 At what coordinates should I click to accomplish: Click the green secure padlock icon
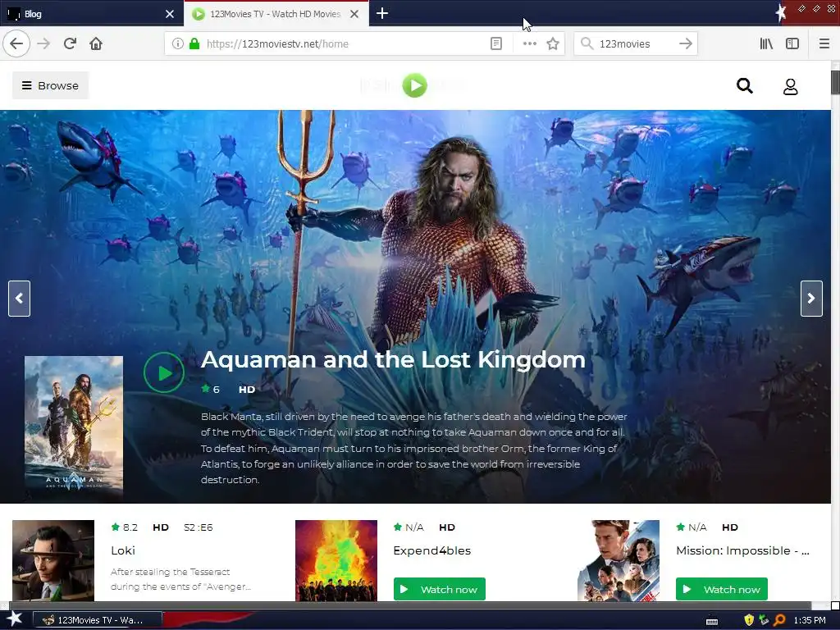click(x=194, y=43)
